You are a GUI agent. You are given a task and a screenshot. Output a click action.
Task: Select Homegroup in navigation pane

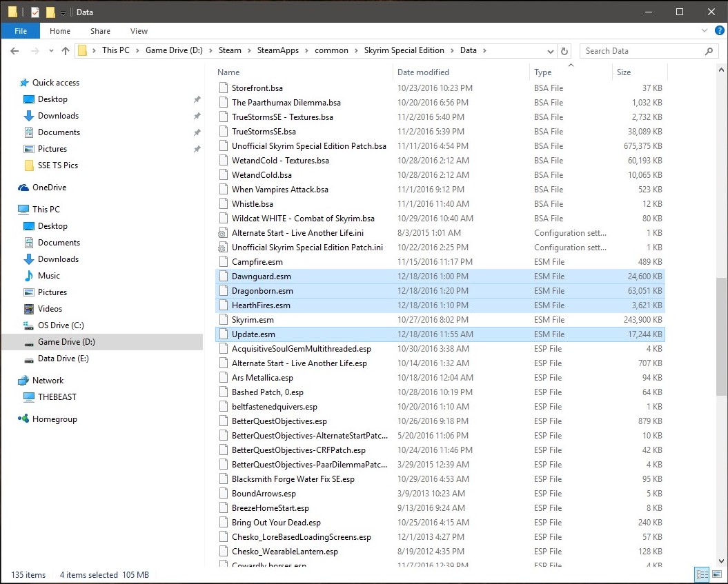tap(55, 419)
